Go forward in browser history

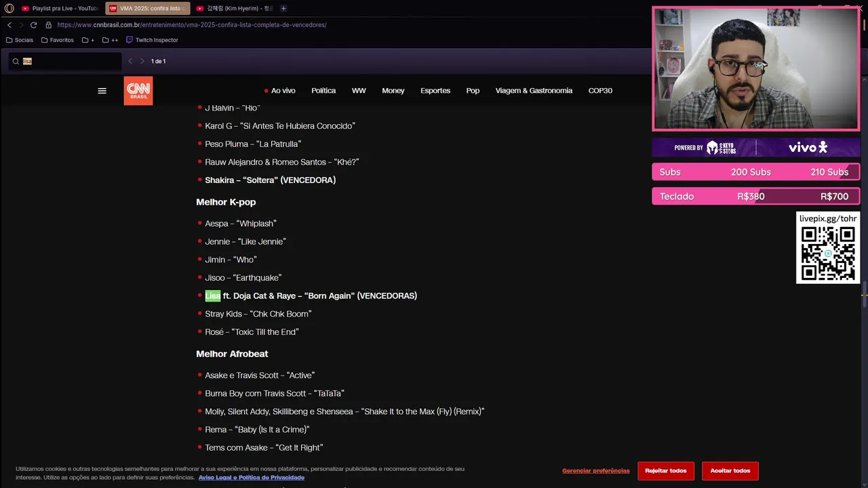click(x=21, y=25)
